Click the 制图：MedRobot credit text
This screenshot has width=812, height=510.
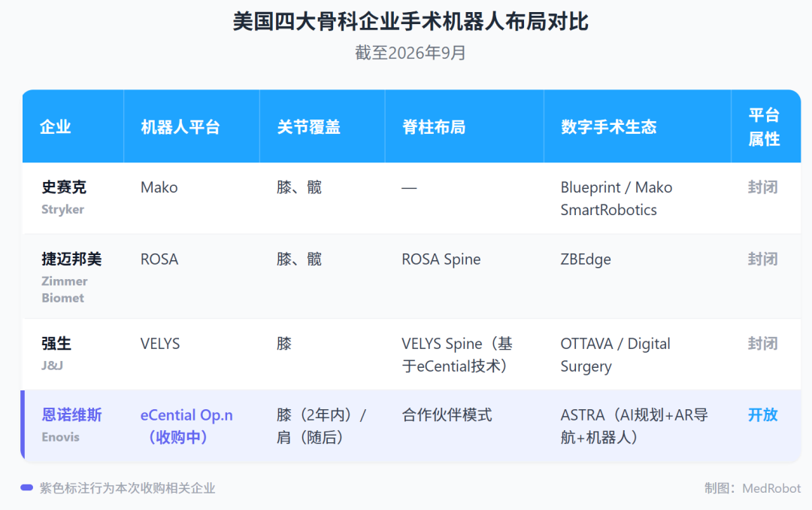pos(753,488)
